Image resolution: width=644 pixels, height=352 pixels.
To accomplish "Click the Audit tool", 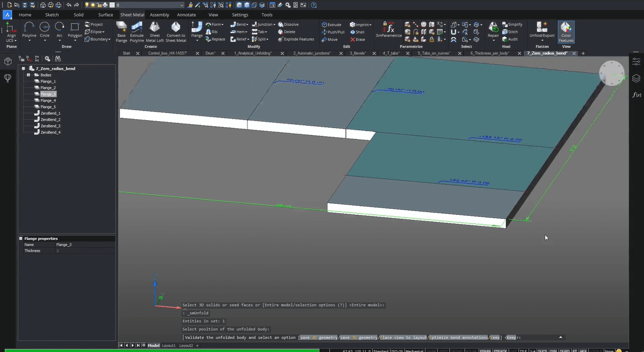I will (x=510, y=39).
